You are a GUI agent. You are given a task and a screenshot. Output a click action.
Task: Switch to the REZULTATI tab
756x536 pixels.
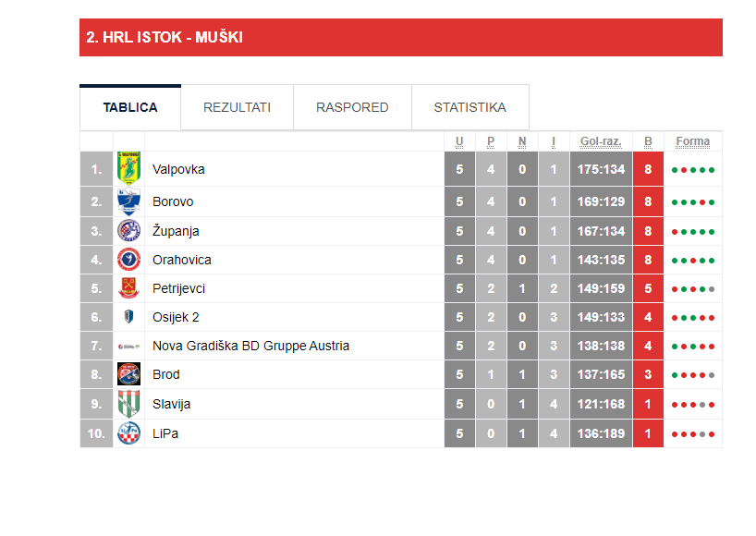(237, 107)
